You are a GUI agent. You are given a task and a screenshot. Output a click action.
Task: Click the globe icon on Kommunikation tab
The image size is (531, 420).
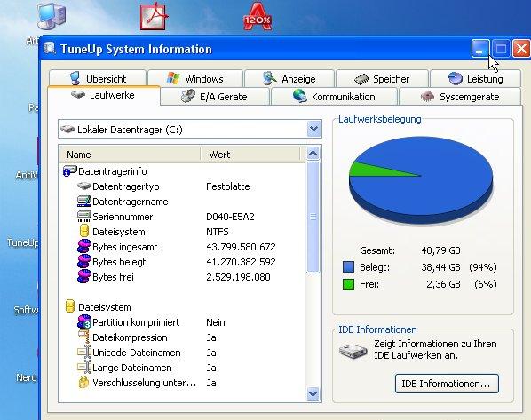coord(300,96)
